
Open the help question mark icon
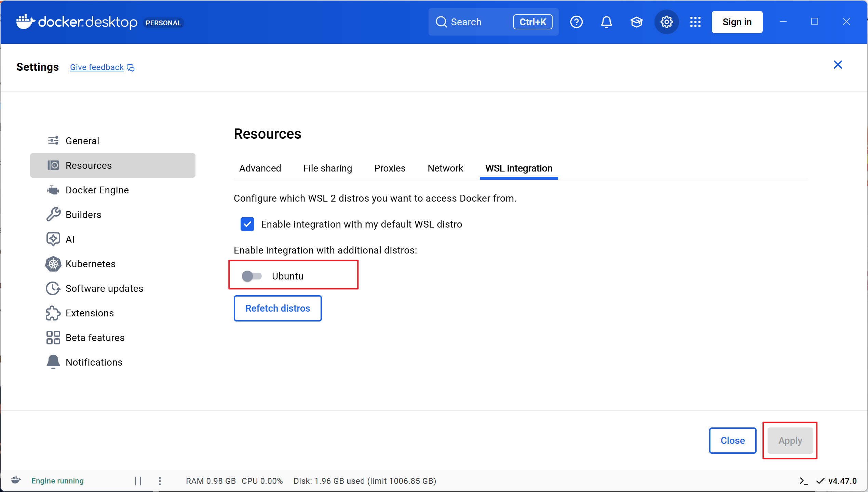576,22
